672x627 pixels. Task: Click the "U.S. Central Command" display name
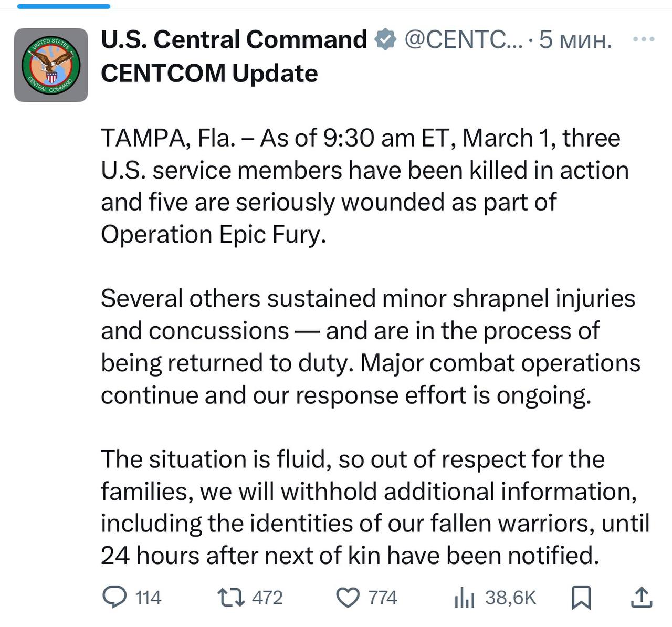(x=234, y=39)
